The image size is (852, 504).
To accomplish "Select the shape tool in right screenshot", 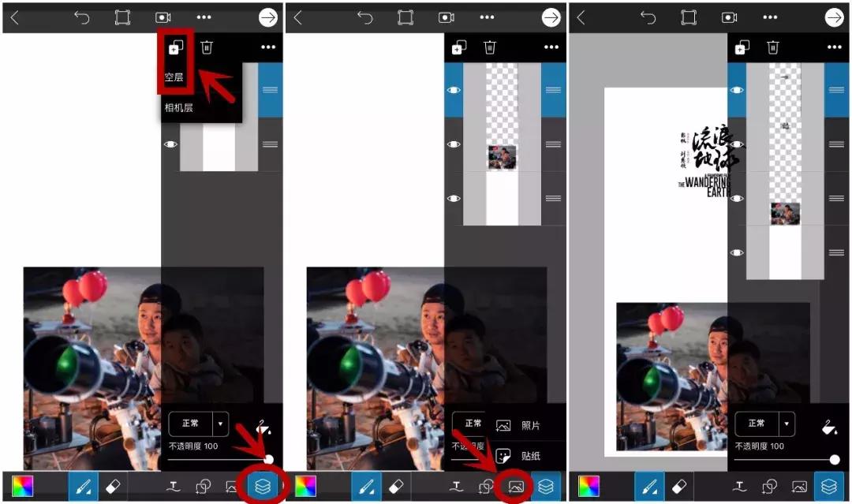I will point(769,486).
